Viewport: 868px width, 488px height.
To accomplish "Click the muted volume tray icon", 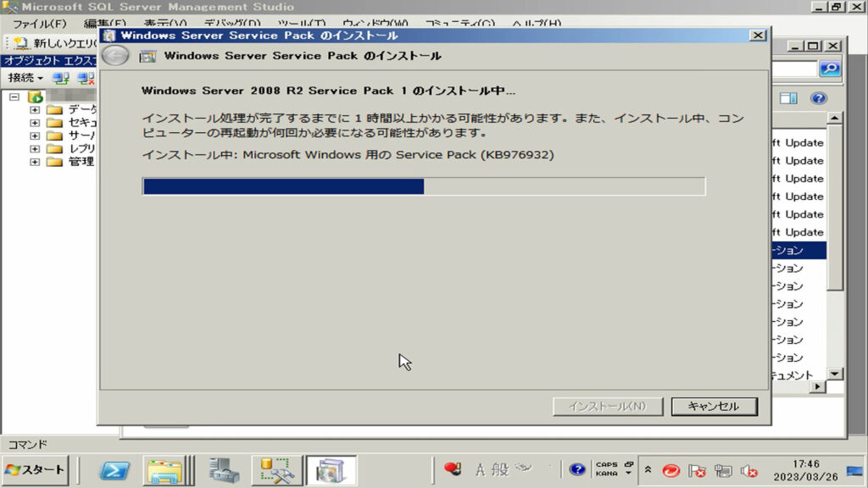I will tap(748, 471).
